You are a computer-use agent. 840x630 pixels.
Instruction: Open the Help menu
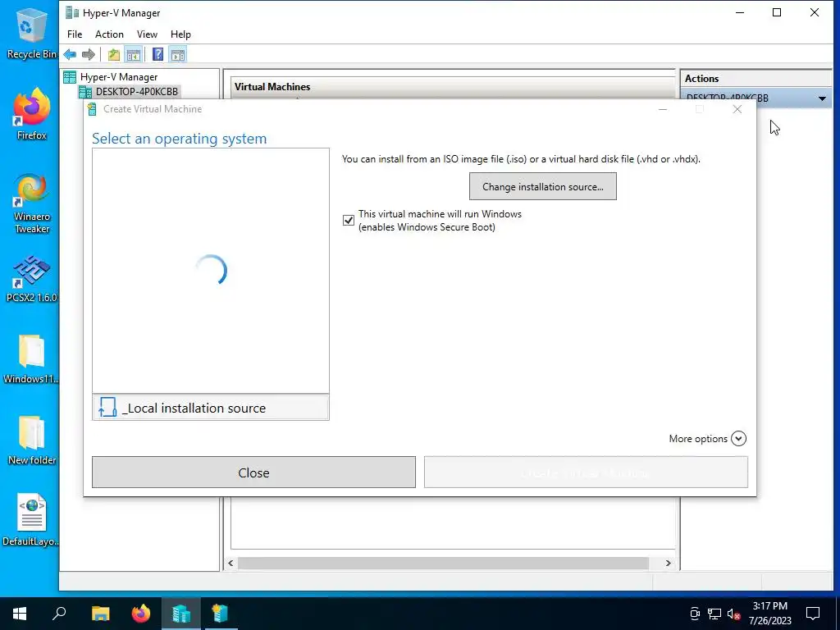(x=180, y=34)
